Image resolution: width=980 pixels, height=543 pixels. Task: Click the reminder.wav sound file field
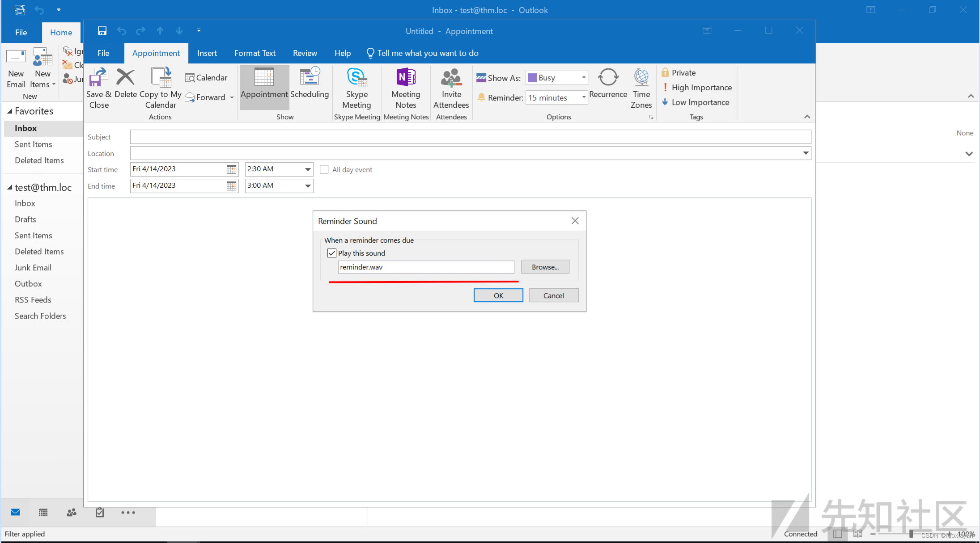pos(425,267)
